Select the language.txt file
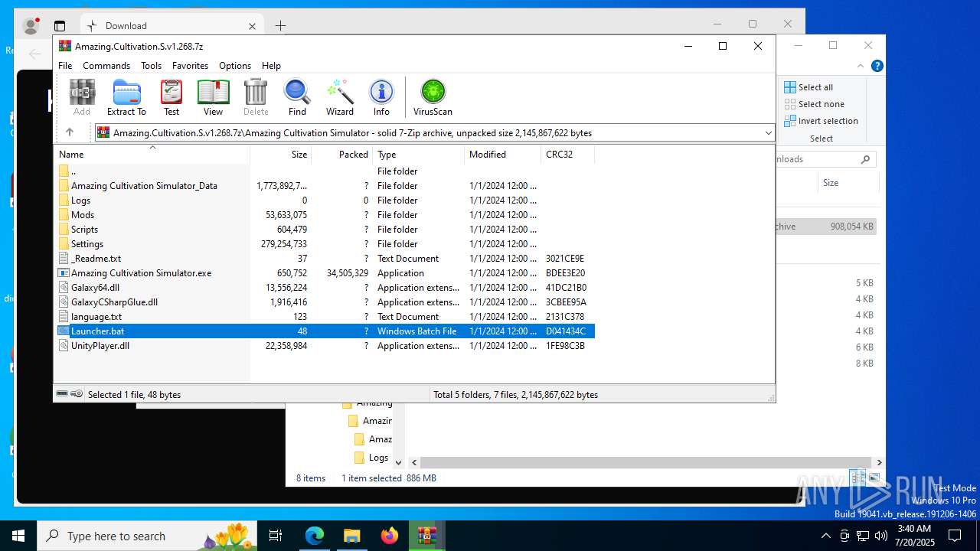This screenshot has width=980, height=551. pyautogui.click(x=325, y=317)
